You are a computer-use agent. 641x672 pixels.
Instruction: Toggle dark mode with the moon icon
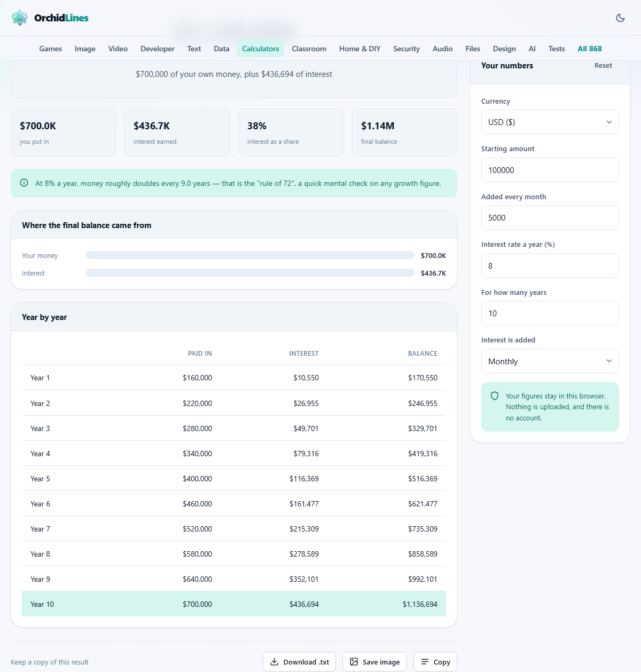tap(620, 18)
